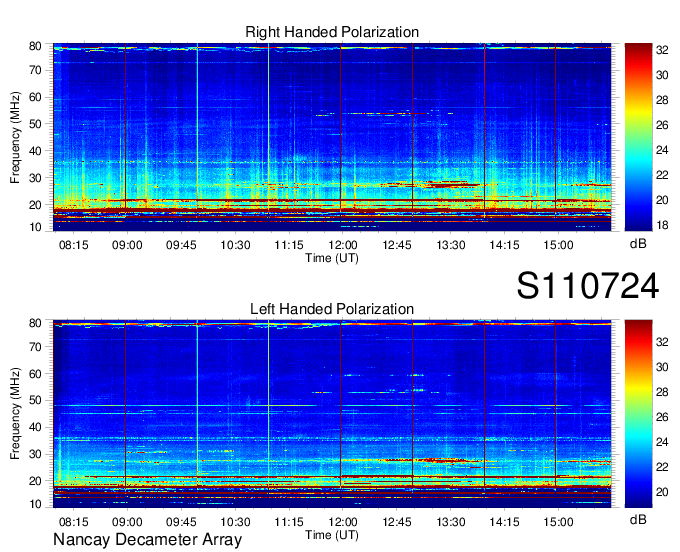Screen dimensions: 680x552
Task: Click the 14:15 time tick under the Right Handed plot
Action: (504, 245)
